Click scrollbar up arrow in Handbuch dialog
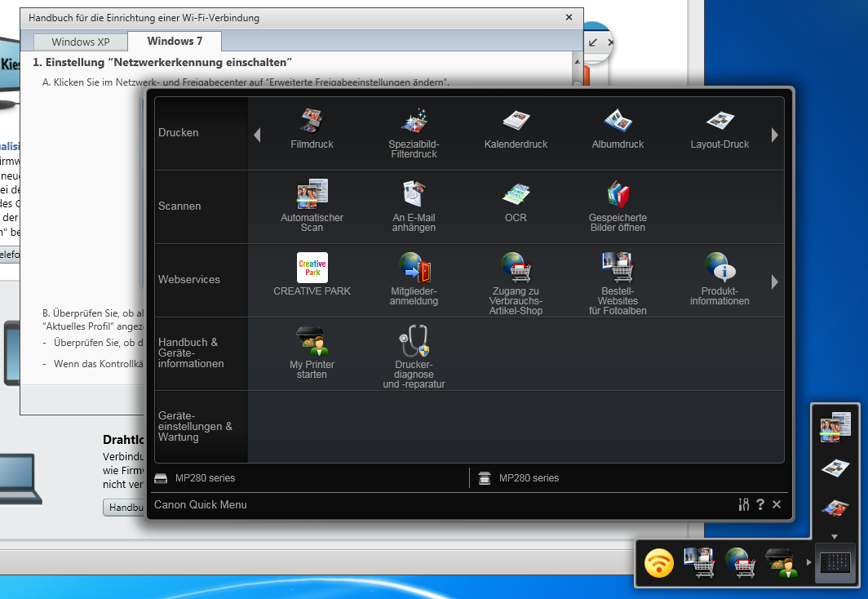 click(577, 62)
